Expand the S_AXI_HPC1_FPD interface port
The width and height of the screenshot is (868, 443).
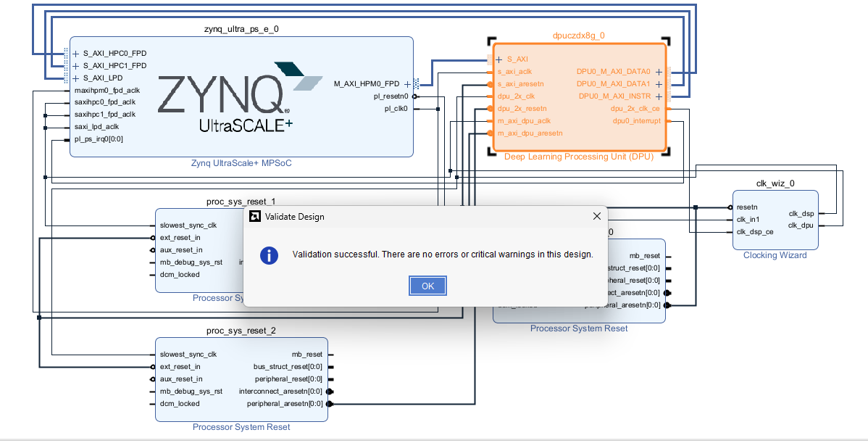75,66
